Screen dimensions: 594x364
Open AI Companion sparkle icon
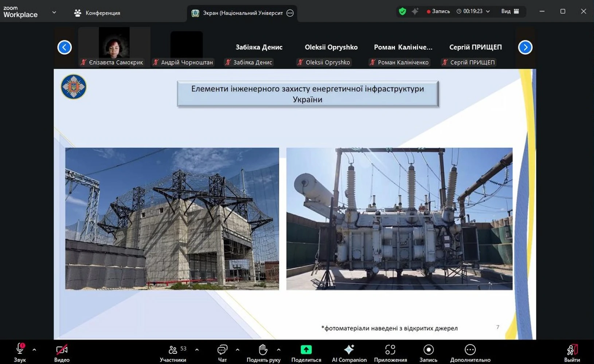coord(349,350)
